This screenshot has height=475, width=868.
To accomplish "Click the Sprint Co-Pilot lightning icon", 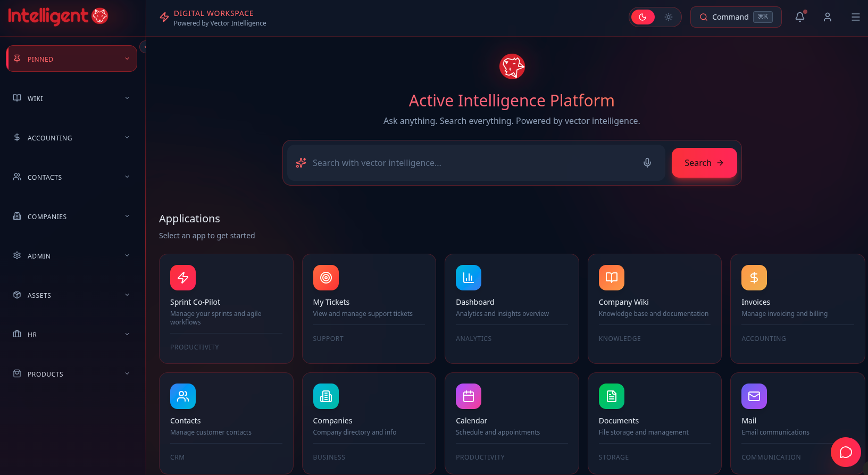I will 183,278.
